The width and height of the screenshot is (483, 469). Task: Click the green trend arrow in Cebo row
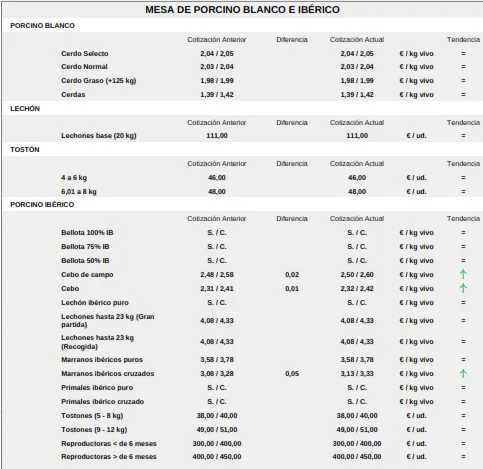(463, 288)
